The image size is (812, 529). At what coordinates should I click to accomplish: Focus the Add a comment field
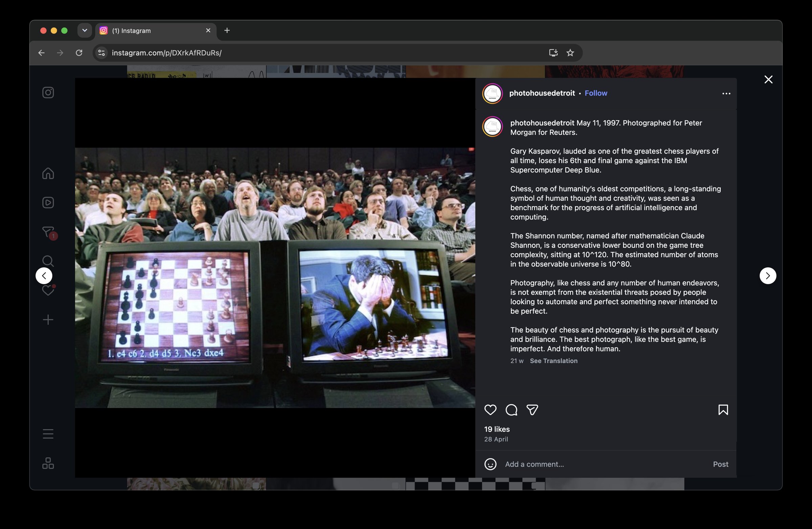(606, 464)
